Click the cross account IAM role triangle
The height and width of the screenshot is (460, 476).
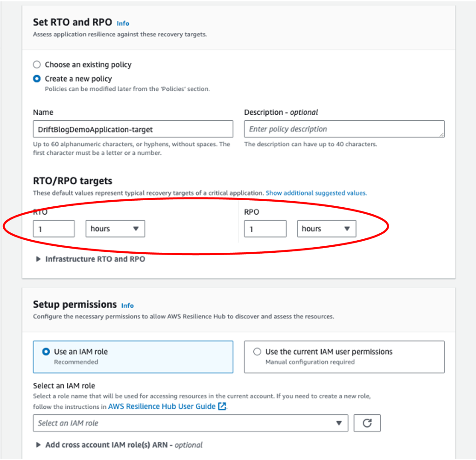point(38,445)
